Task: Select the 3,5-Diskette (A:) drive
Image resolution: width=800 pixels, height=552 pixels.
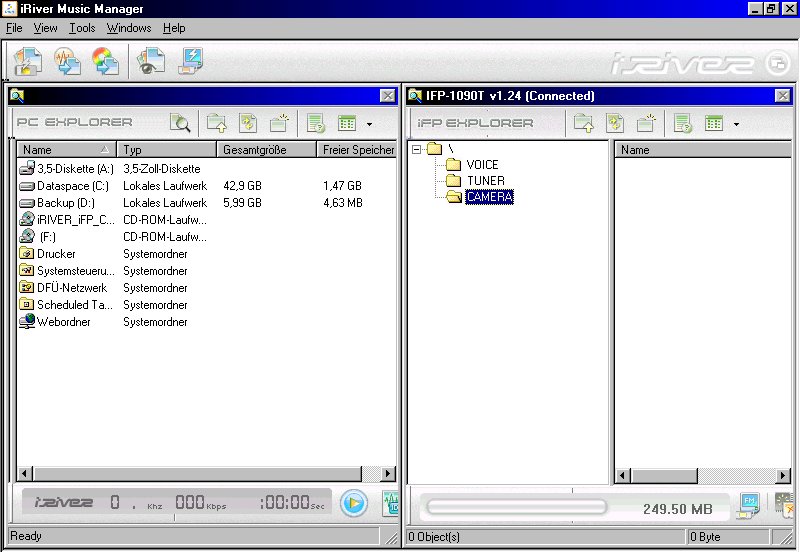Action: [66, 168]
